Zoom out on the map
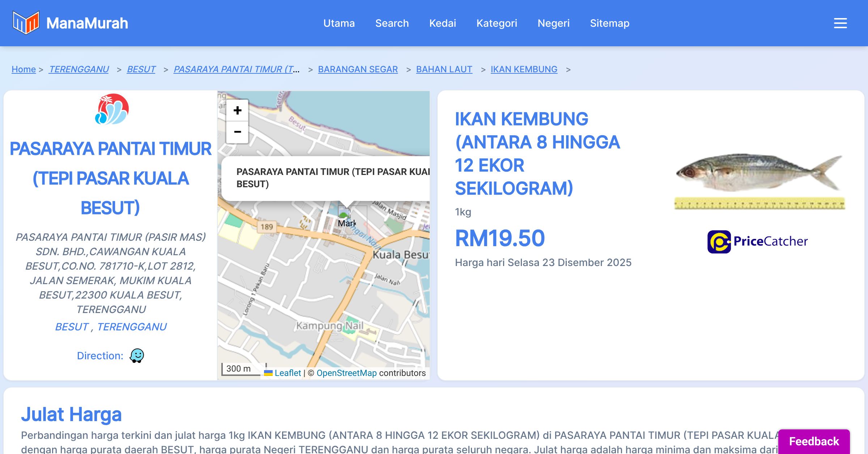 (x=237, y=132)
